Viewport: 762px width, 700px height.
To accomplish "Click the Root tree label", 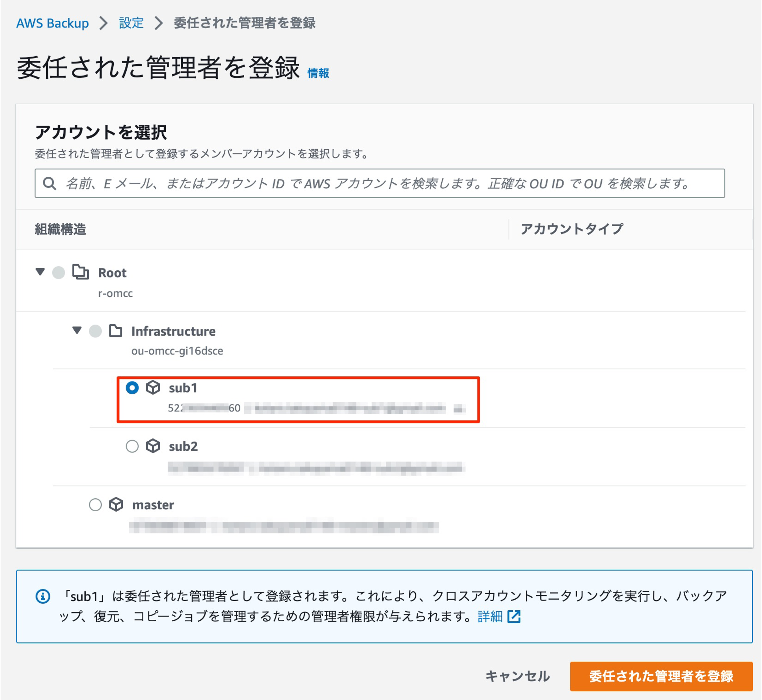I will point(112,273).
